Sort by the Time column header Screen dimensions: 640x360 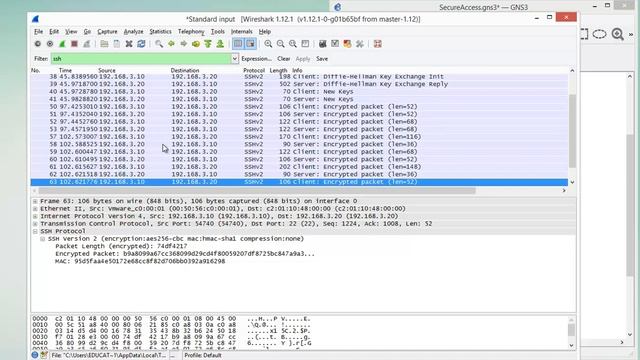(x=65, y=70)
